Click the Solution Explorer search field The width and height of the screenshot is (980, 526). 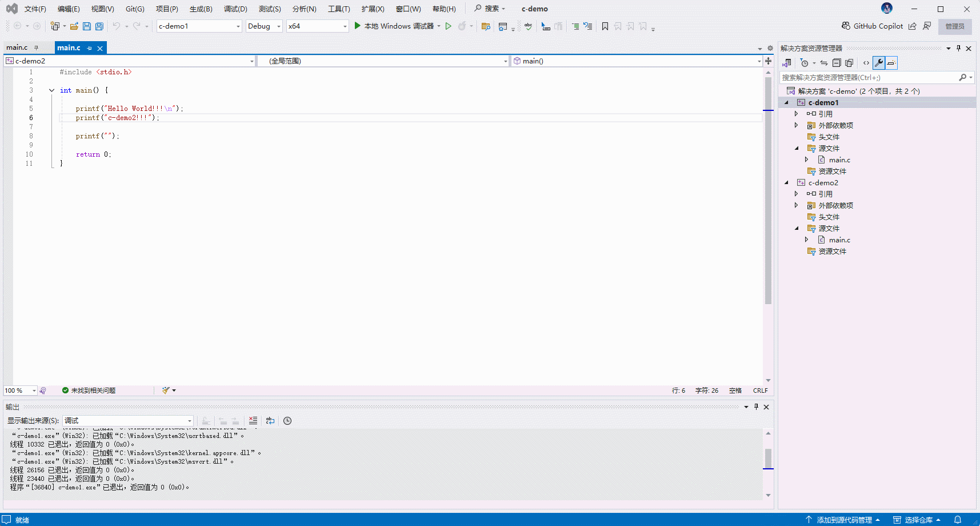coord(869,78)
